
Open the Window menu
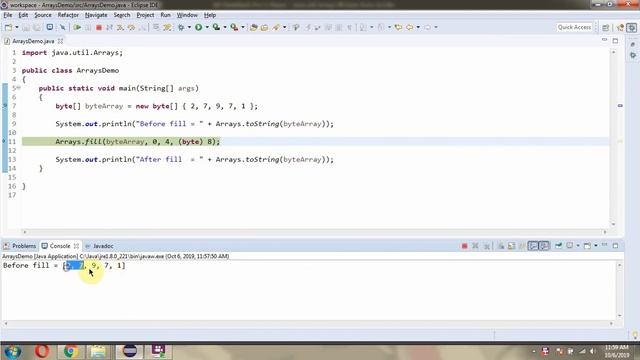(187, 15)
